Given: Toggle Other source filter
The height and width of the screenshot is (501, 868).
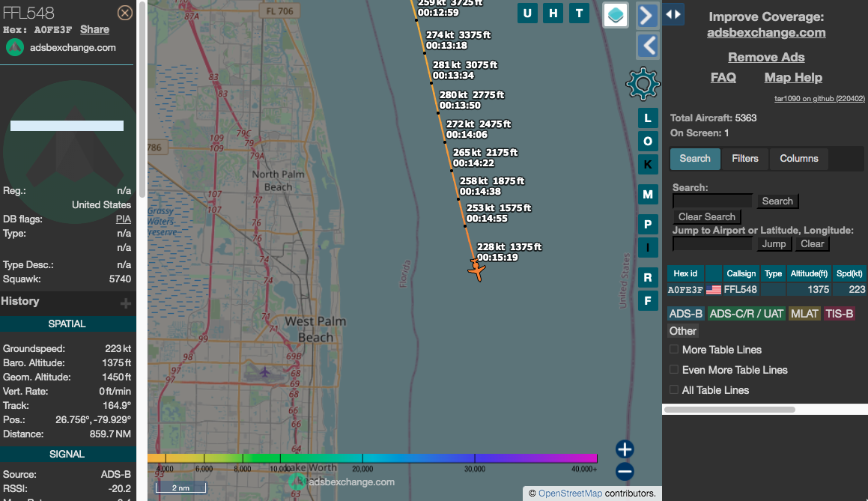Looking at the screenshot, I should pos(682,331).
